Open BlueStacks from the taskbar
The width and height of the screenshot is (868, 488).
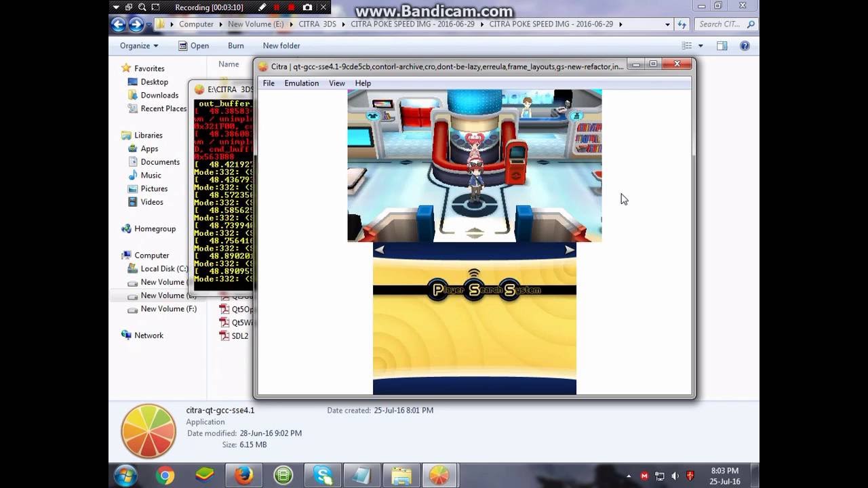click(204, 476)
